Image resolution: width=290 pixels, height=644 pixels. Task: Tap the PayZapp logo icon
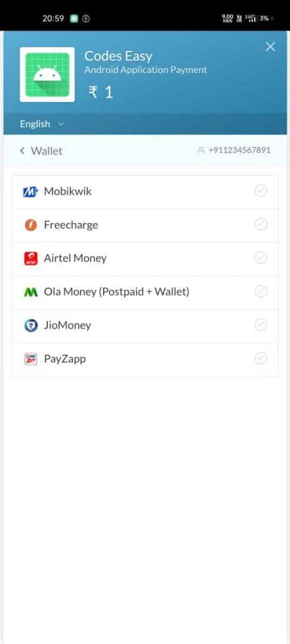(31, 359)
